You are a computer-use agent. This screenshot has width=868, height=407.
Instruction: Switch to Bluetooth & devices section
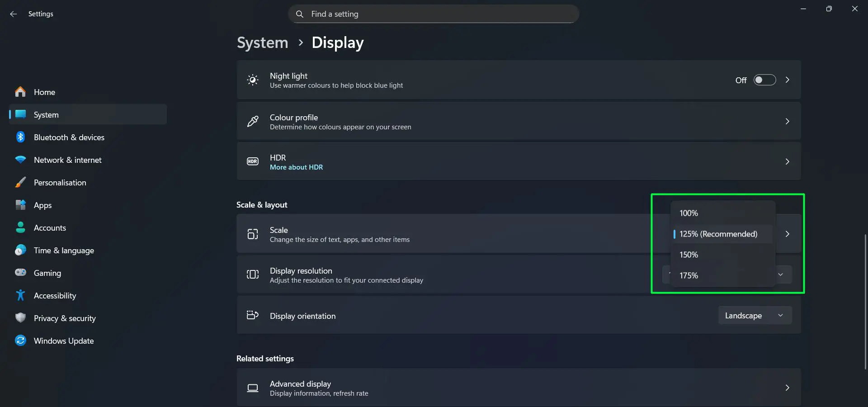pyautogui.click(x=69, y=137)
